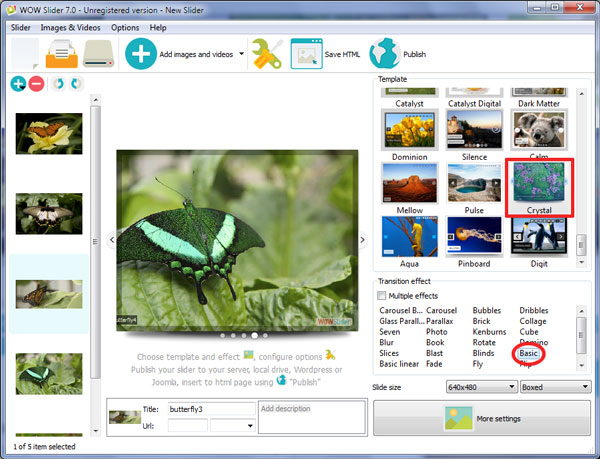Click the New slider blank page icon
Screen dimensions: 600x459
pos(25,54)
